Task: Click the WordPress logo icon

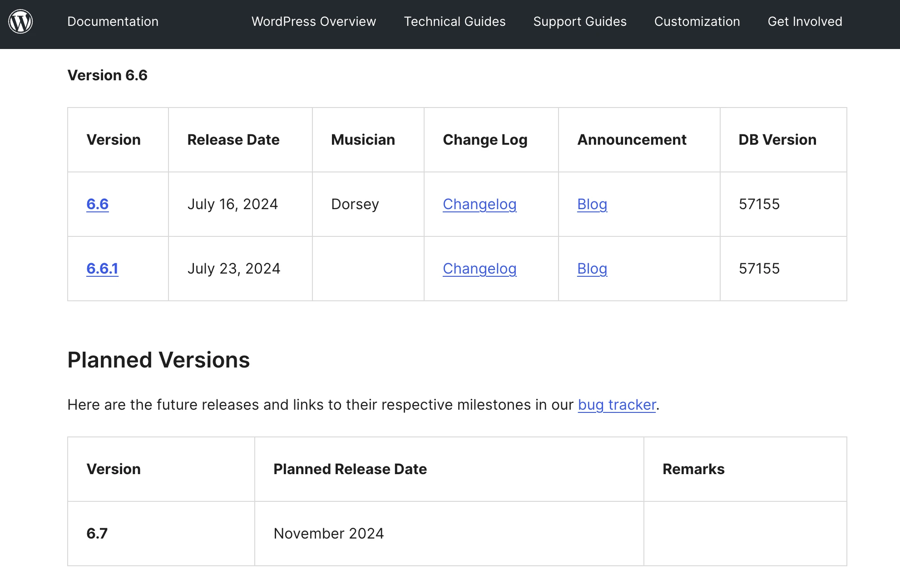Action: [x=20, y=21]
